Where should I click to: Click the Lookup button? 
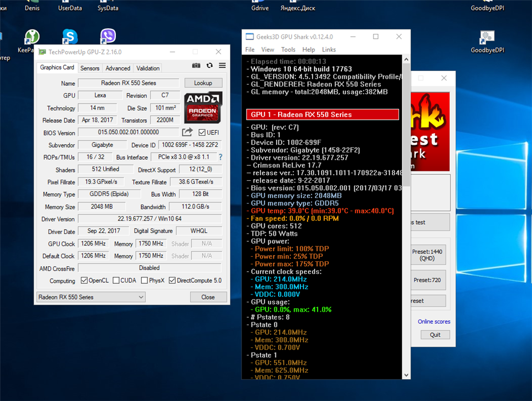point(203,83)
